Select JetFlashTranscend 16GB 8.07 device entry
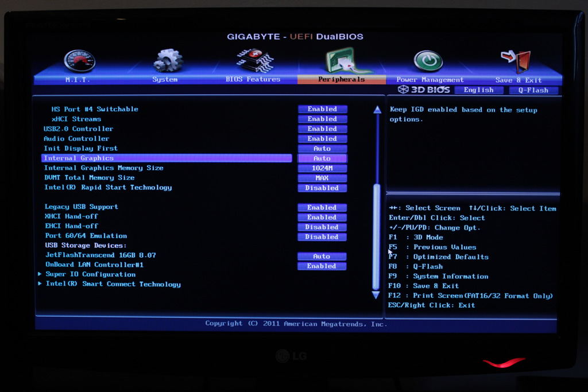Viewport: 588px width, 392px height. [100, 255]
